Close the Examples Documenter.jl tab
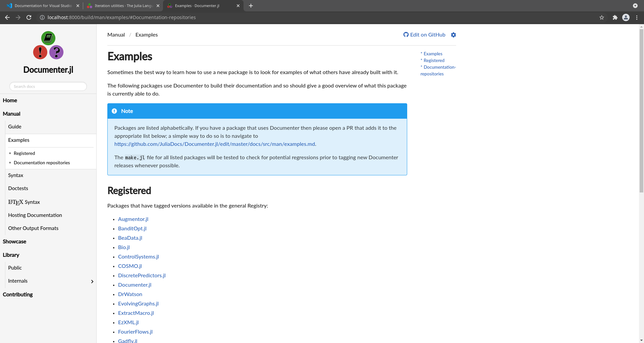The height and width of the screenshot is (343, 644). pyautogui.click(x=238, y=6)
